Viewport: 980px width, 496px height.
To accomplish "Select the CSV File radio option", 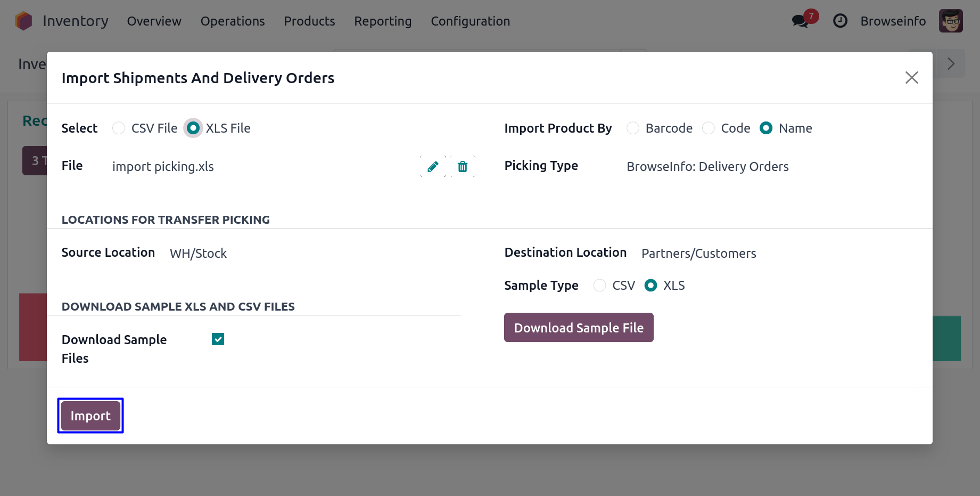I will [119, 128].
